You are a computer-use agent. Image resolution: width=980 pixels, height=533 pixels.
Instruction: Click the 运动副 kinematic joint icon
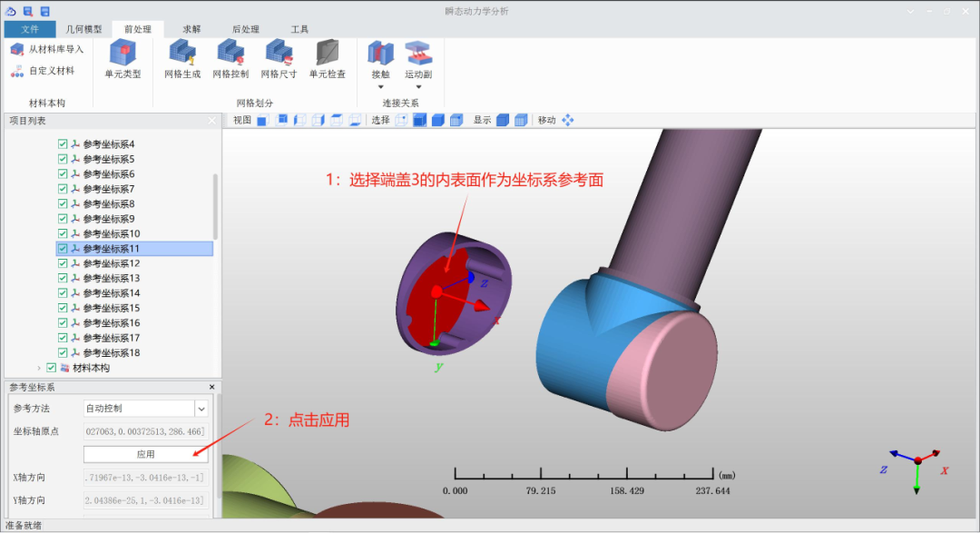pyautogui.click(x=418, y=54)
